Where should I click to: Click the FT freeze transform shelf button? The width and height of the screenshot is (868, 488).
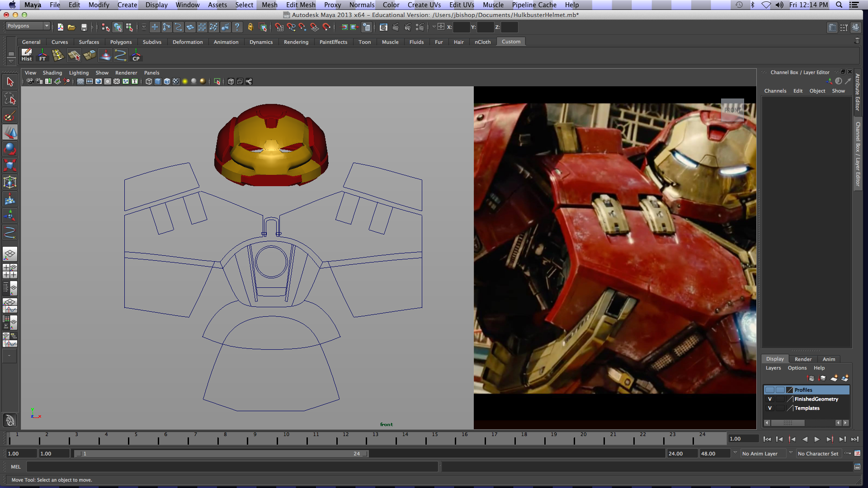(42, 55)
